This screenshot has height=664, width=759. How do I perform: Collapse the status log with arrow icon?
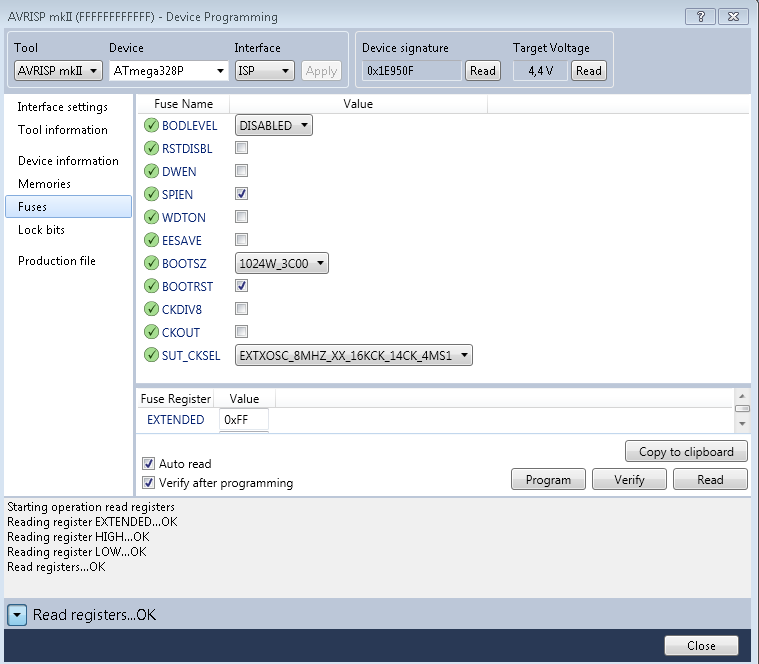click(17, 615)
